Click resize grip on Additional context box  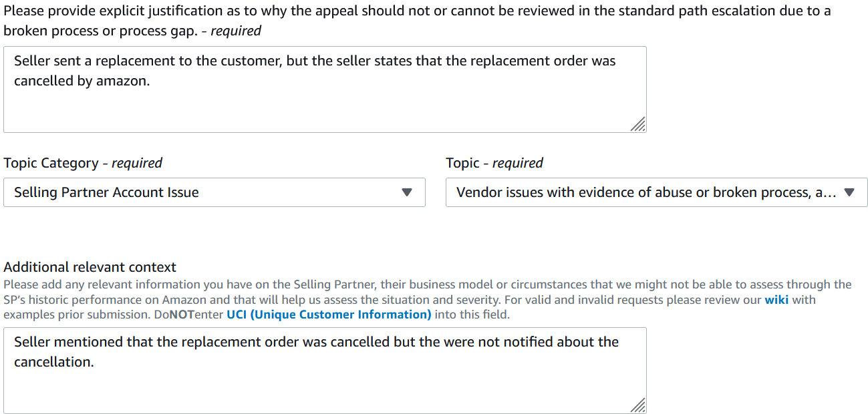pos(638,405)
